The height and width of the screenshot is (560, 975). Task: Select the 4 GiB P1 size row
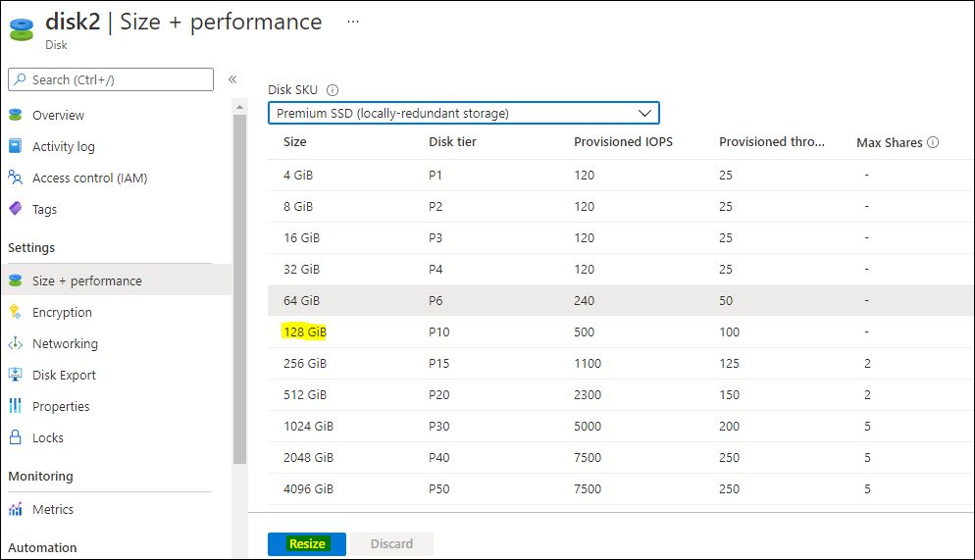pyautogui.click(x=621, y=176)
